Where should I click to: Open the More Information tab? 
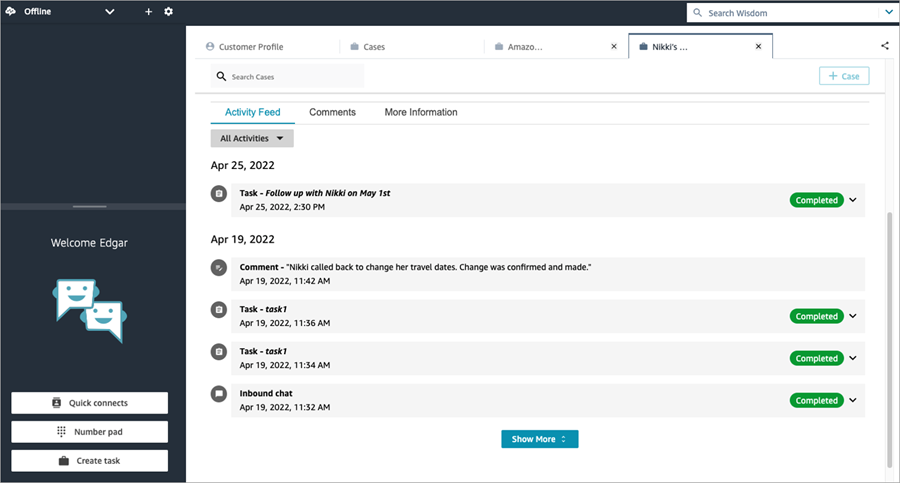tap(421, 112)
